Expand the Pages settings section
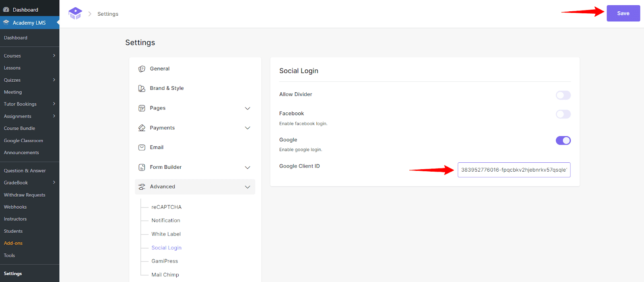This screenshot has height=282, width=644. coord(248,108)
